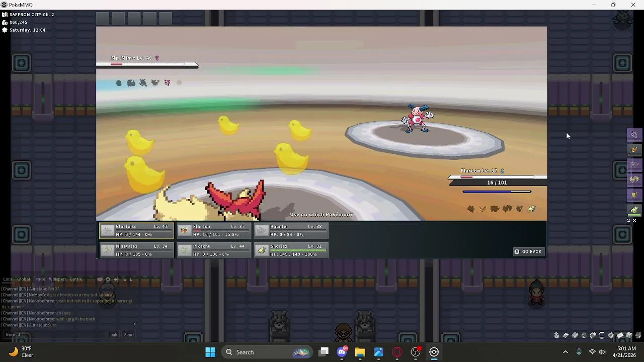
Task: Select Blastoise in the party list
Action: [x=136, y=231]
